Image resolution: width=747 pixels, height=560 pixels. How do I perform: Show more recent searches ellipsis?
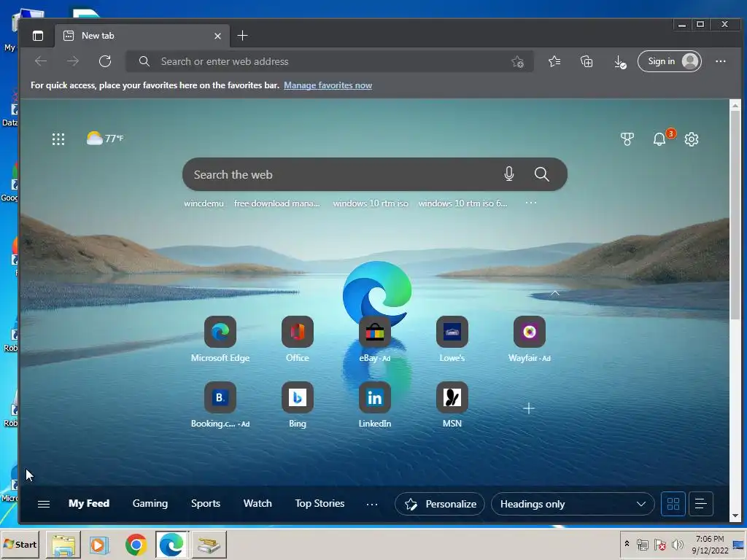(x=531, y=203)
